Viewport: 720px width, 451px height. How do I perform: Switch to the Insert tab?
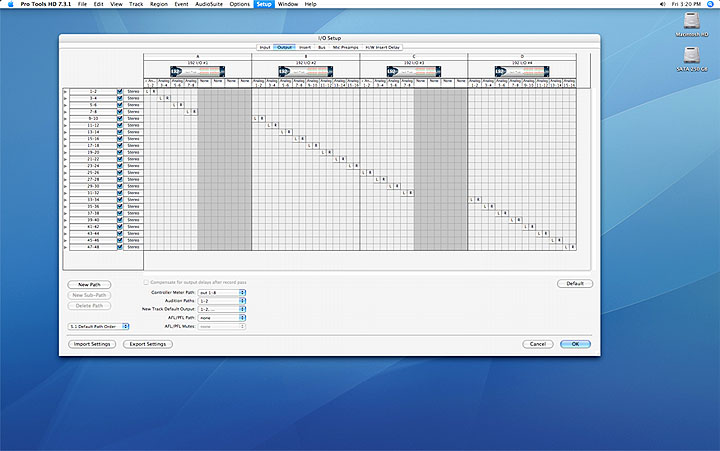[x=305, y=47]
